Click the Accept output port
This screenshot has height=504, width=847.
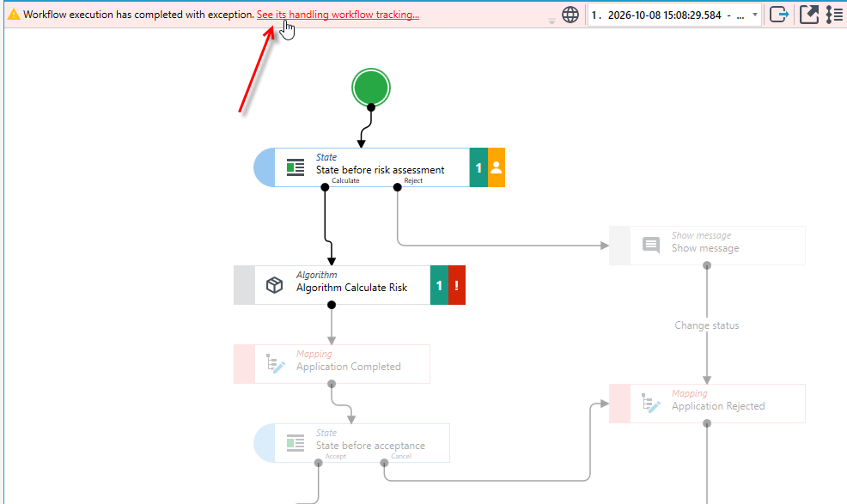click(318, 463)
